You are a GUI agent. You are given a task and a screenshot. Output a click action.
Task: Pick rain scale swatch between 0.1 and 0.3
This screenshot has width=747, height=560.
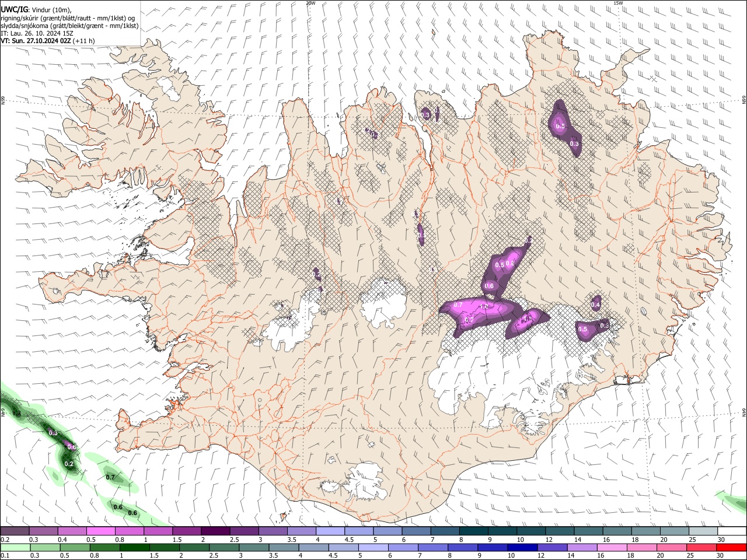(15, 547)
